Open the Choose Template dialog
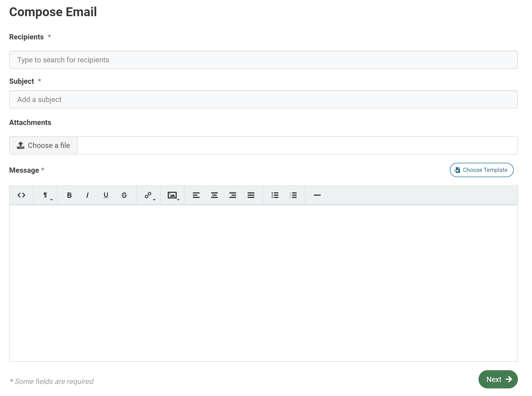Image resolution: width=532 pixels, height=396 pixels. [481, 170]
